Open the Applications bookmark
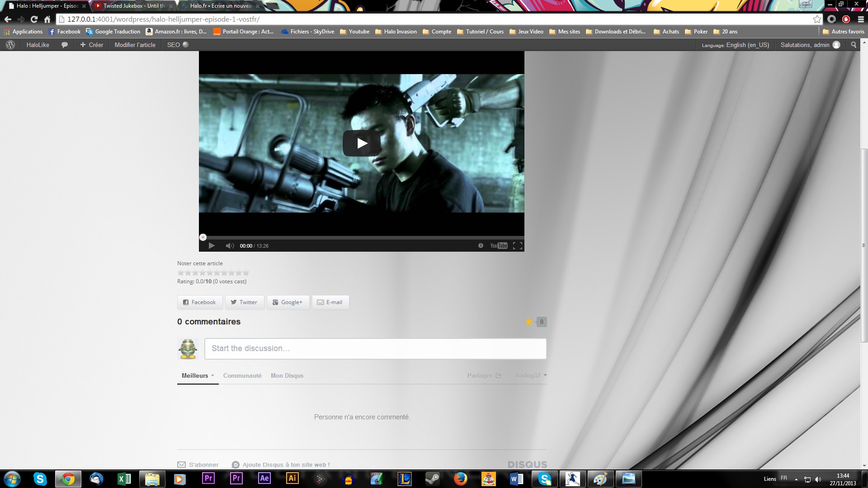 tap(23, 32)
